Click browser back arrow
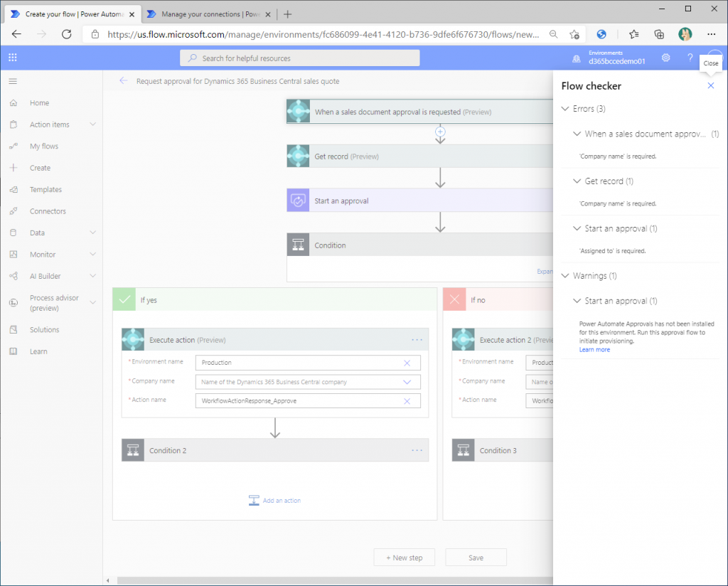Viewport: 728px width, 586px height. click(x=17, y=34)
